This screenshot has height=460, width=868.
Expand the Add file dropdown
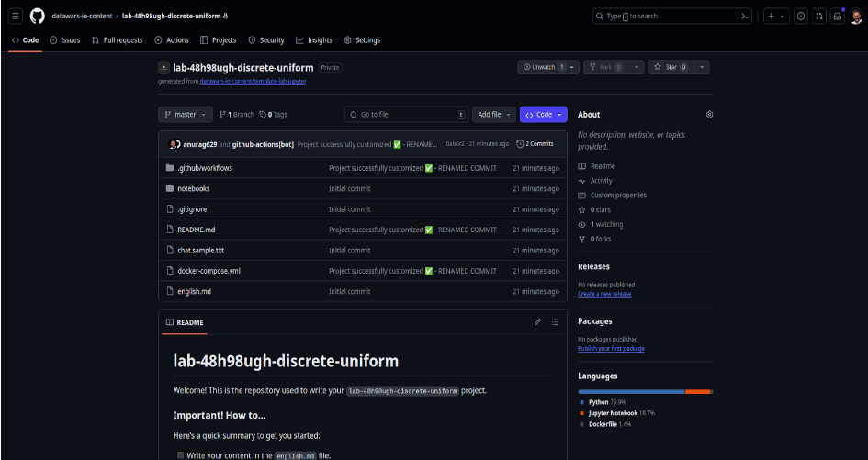coord(494,115)
